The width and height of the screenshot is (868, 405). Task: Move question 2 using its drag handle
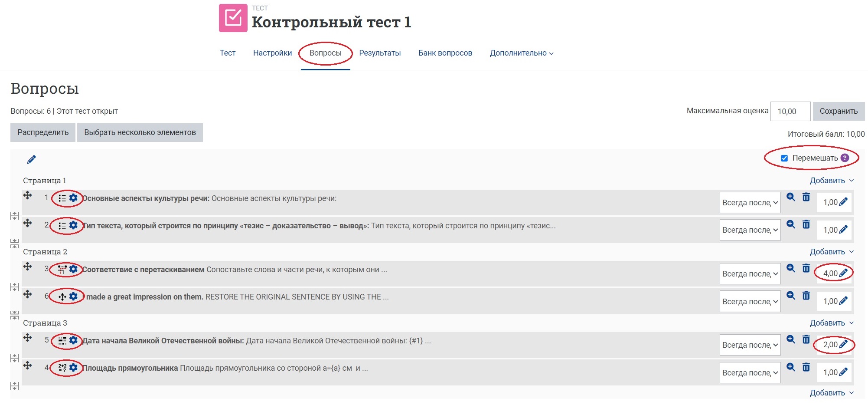coord(28,223)
